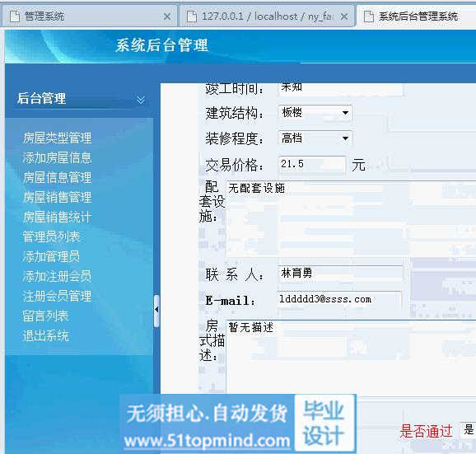Viewport: 476px width, 454px height.
Task: Open 房屋销售统计 in the sidebar
Action: pyautogui.click(x=57, y=218)
